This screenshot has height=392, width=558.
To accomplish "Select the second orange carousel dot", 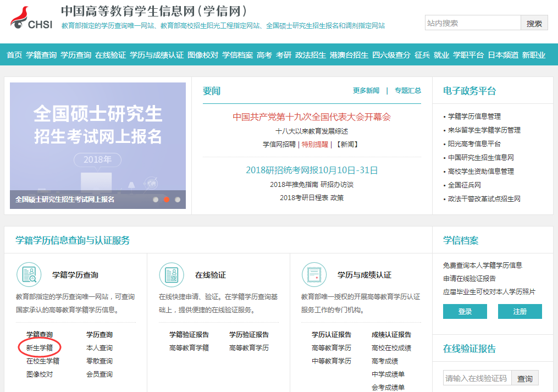I will pos(166,200).
